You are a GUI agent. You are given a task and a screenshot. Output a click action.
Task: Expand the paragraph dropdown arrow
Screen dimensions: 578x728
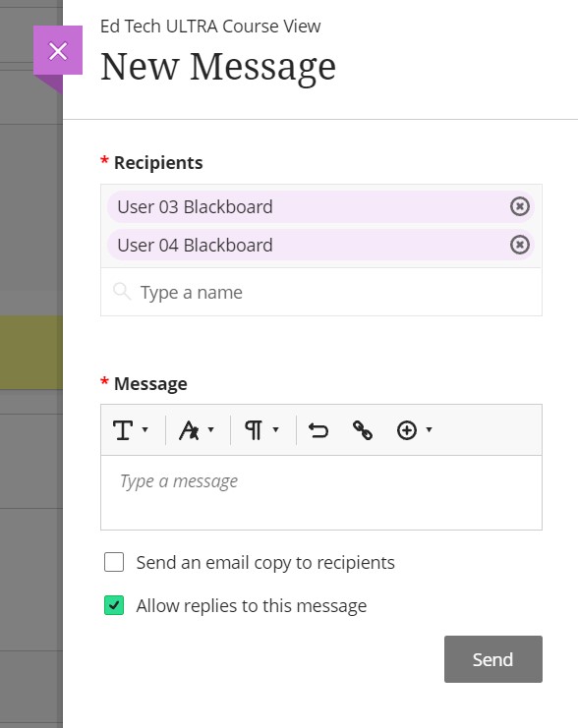275,429
